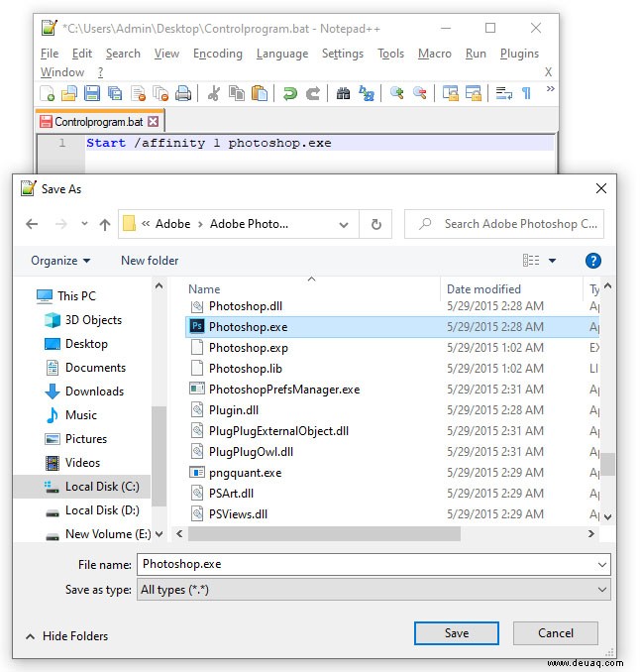Image resolution: width=640 pixels, height=672 pixels.
Task: Click the New folder button
Action: tap(150, 261)
